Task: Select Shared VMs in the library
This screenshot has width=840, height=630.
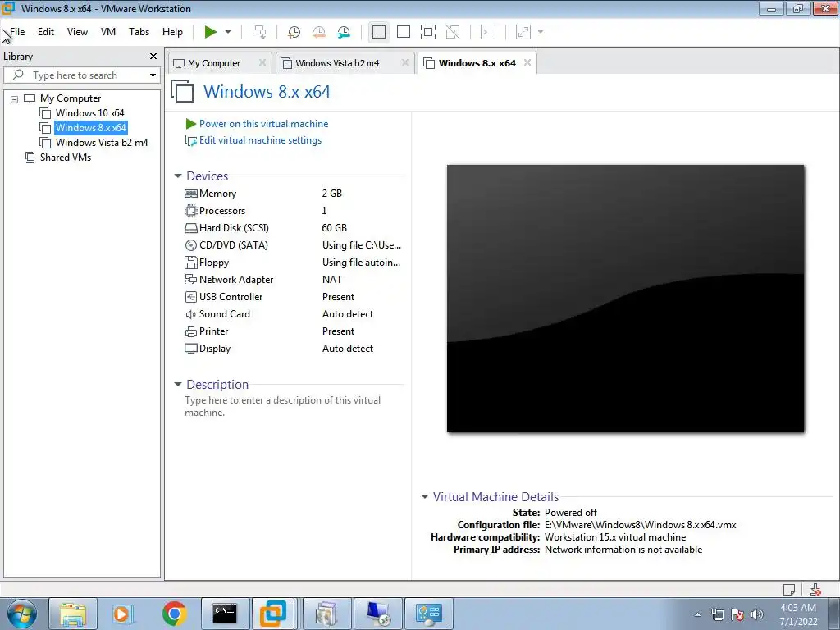Action: (x=66, y=157)
